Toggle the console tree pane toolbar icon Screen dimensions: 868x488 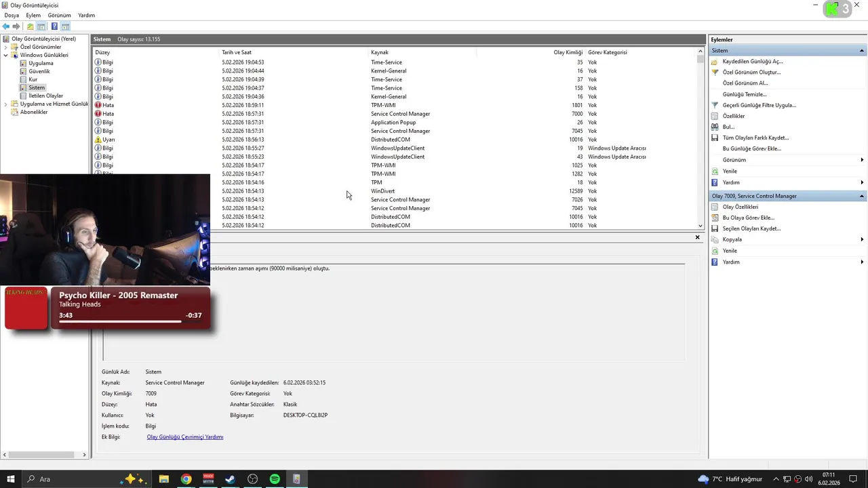(41, 26)
